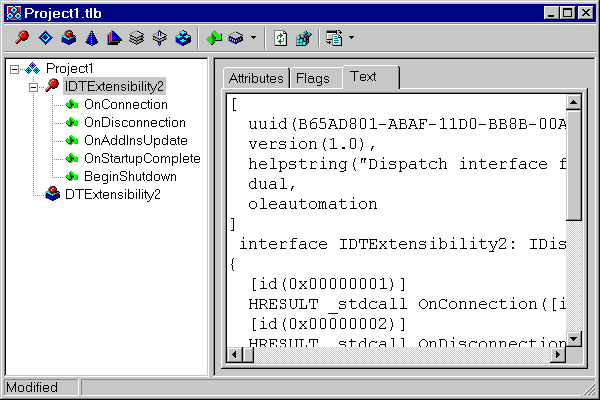Click the New CoClass toolbar icon
The height and width of the screenshot is (400, 600).
tap(68, 39)
